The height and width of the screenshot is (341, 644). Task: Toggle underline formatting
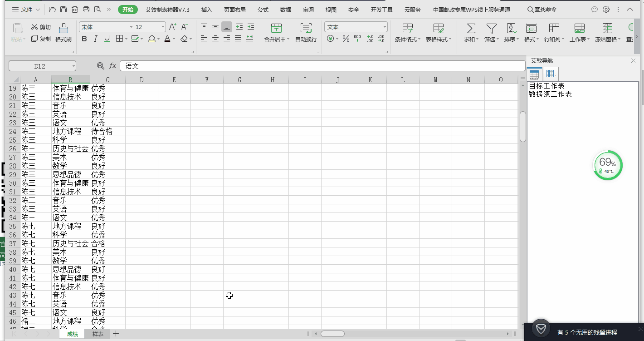[107, 39]
